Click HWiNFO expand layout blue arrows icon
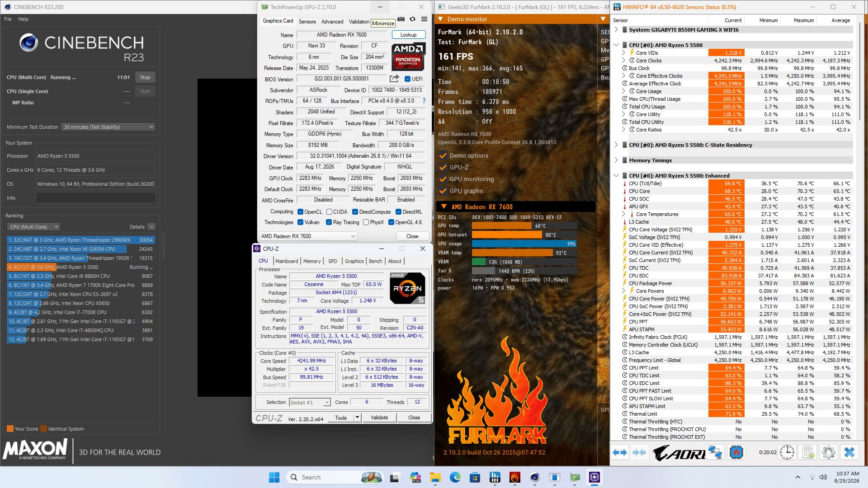Viewport: 868px width, 488px height. (x=620, y=452)
